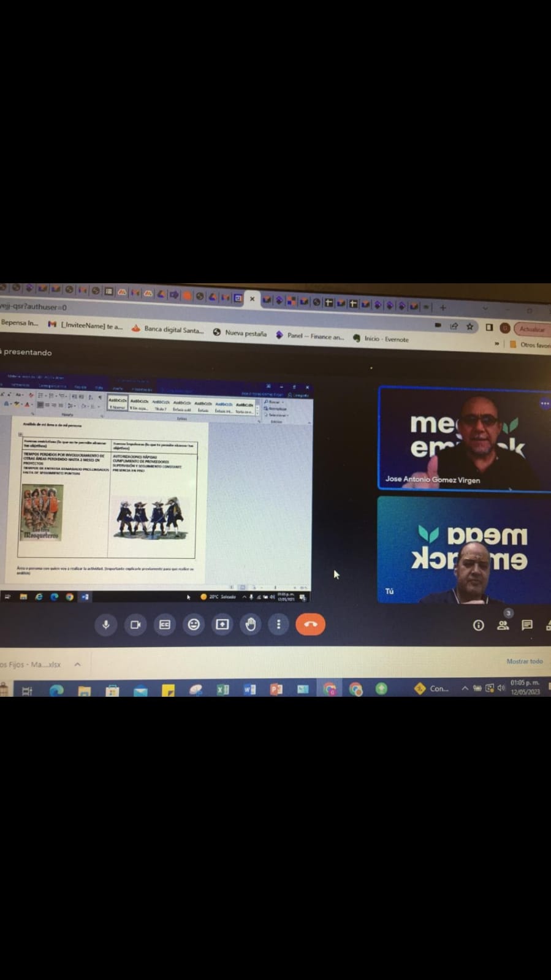This screenshot has height=980, width=551.
Task: Open the in-call chat panel
Action: click(527, 625)
